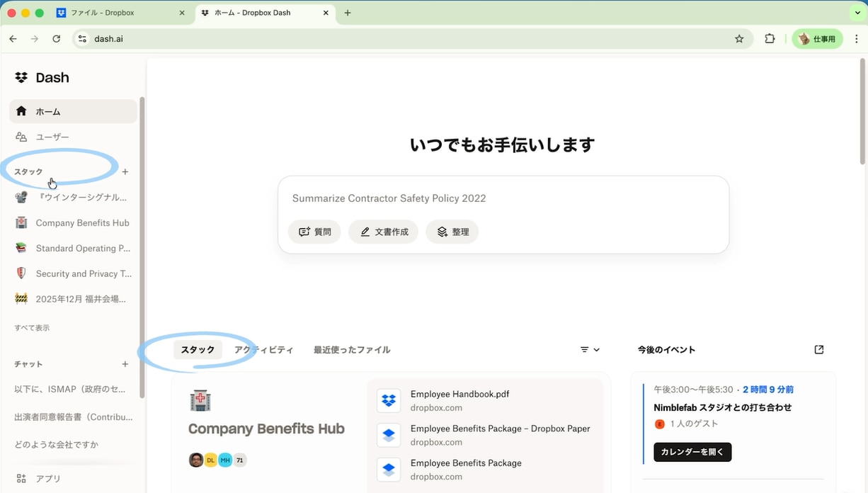Click すべて表示 link under stacks
Image resolution: width=868 pixels, height=493 pixels.
pyautogui.click(x=32, y=328)
